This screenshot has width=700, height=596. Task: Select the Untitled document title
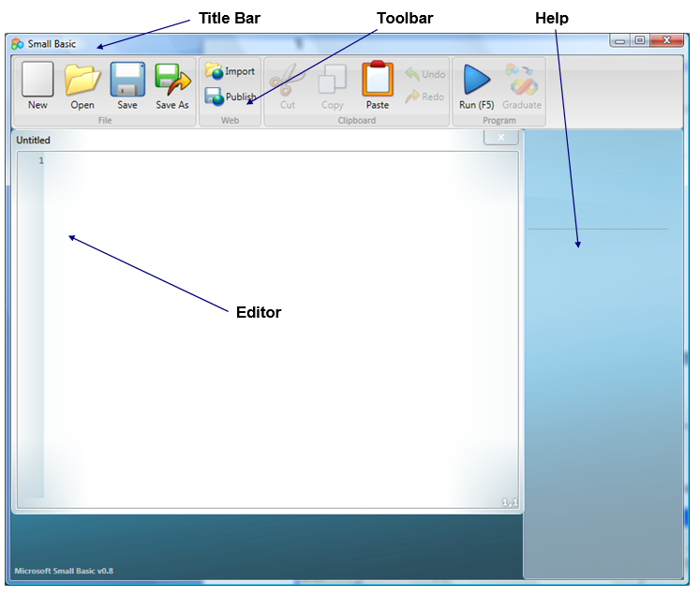33,141
